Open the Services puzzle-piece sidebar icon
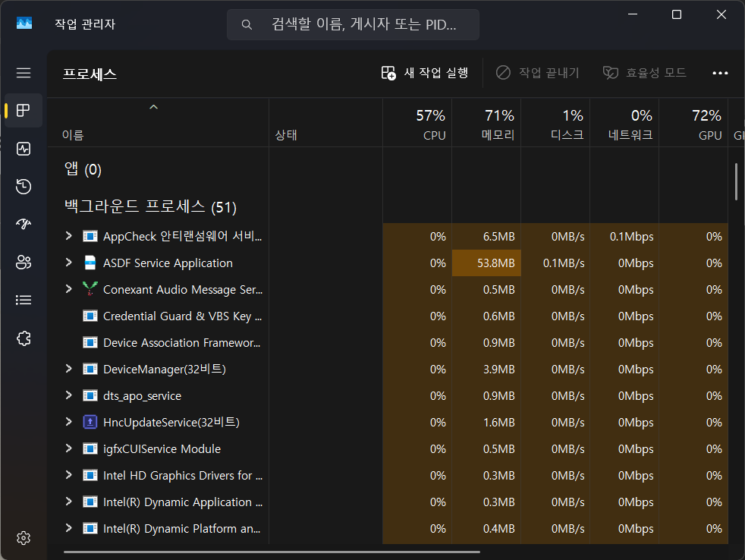This screenshot has height=560, width=745. (x=24, y=338)
